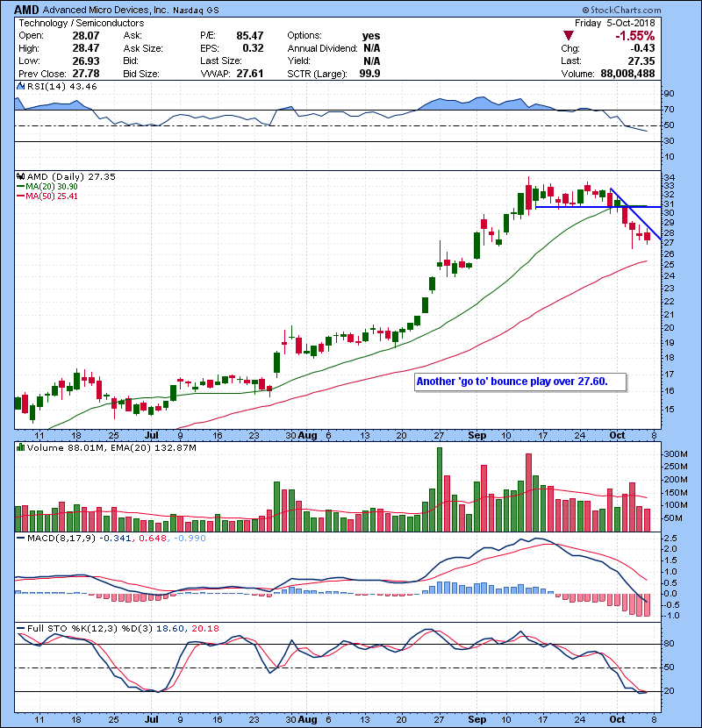
Task: Click the Options value 'yes'
Action: tap(371, 36)
